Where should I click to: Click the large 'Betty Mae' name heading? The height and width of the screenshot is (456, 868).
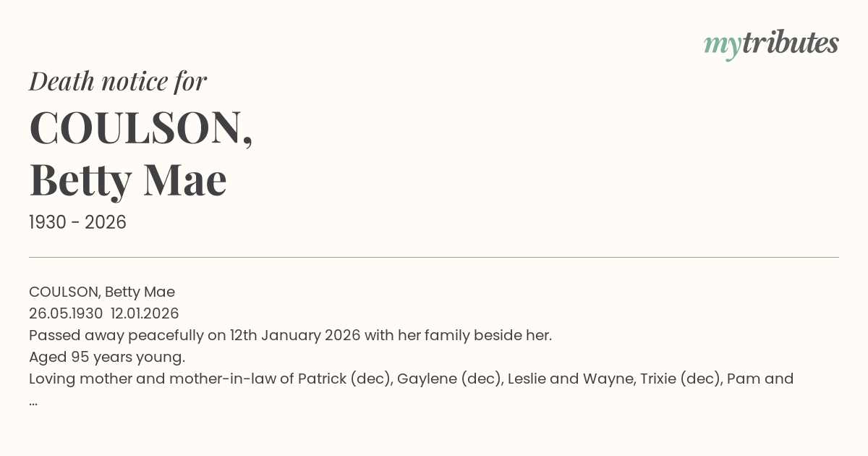[128, 180]
